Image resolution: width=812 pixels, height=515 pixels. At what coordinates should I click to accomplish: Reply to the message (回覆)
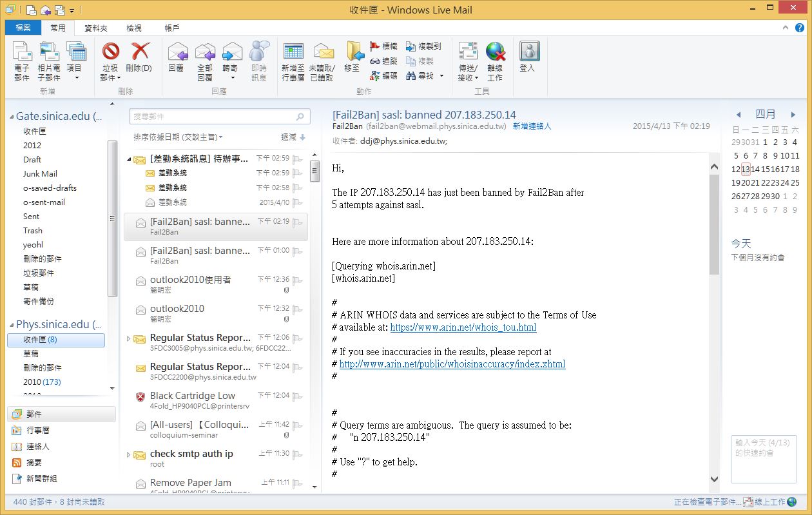[176, 57]
